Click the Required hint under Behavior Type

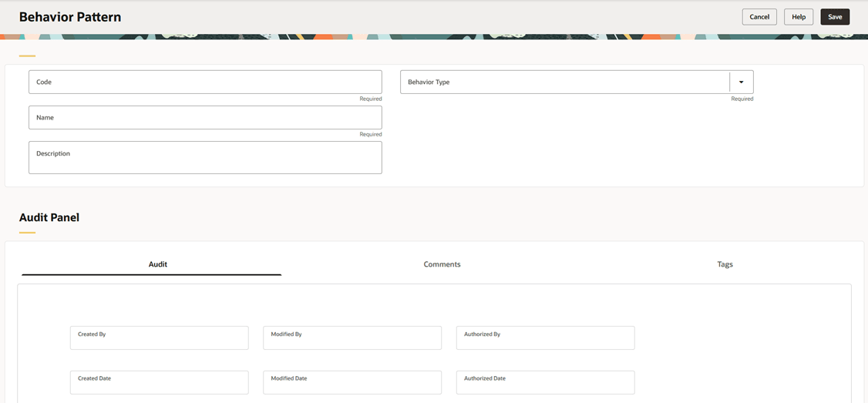[x=742, y=99]
